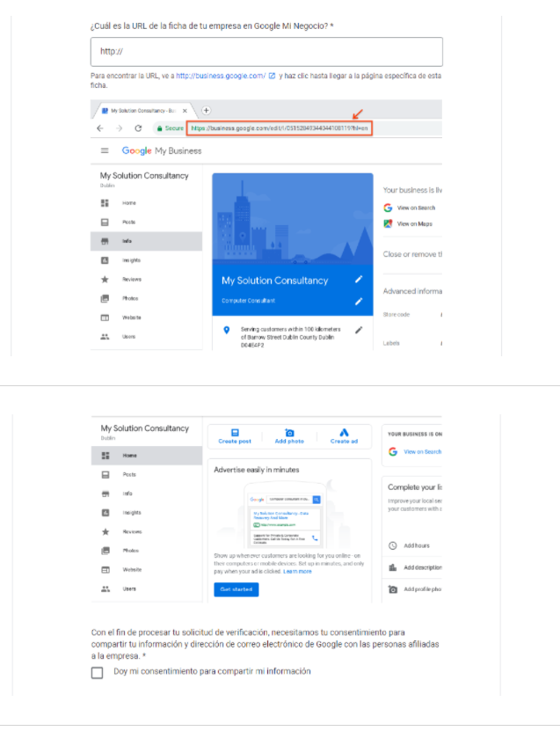This screenshot has width=560, height=731.
Task: Click the pencil icon beside Computer Consultant
Action: pyautogui.click(x=359, y=301)
